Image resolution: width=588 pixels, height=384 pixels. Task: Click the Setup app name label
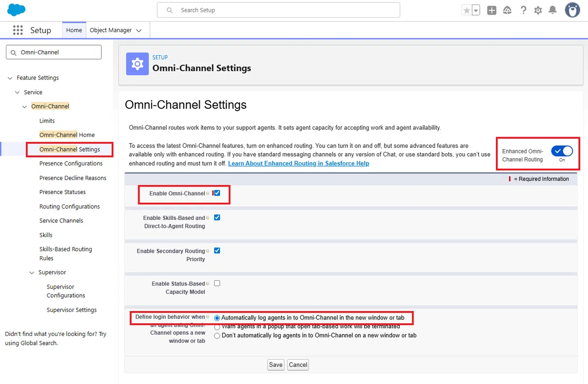pos(41,30)
